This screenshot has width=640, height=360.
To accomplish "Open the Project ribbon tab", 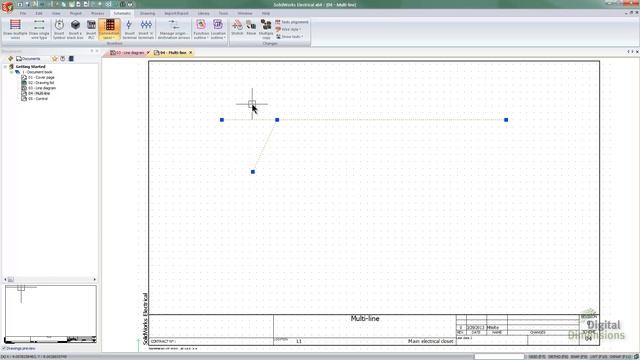I will pos(76,13).
